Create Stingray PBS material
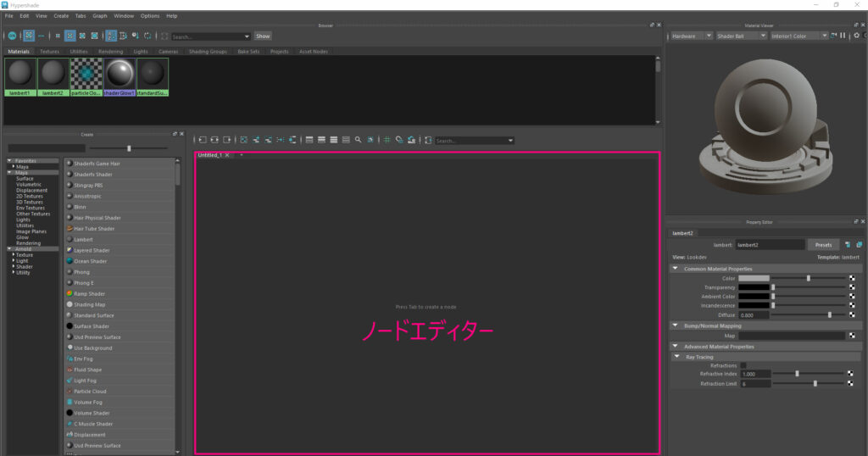 [x=120, y=186]
